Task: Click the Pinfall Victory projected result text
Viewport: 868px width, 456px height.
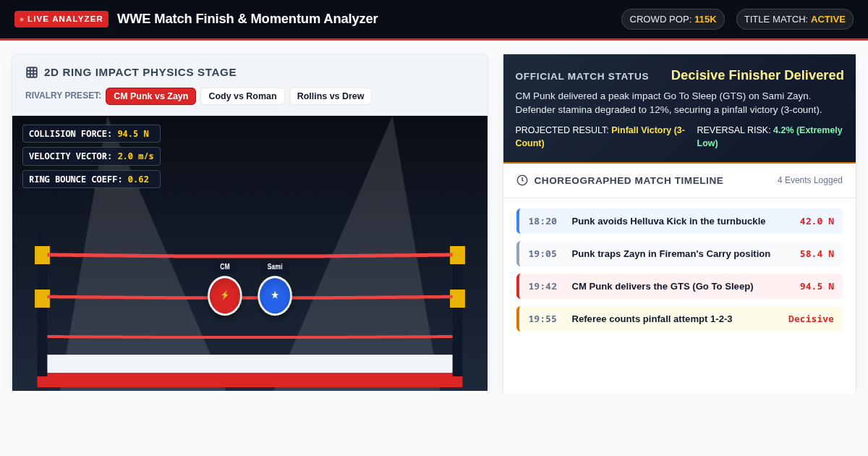Action: click(x=600, y=137)
